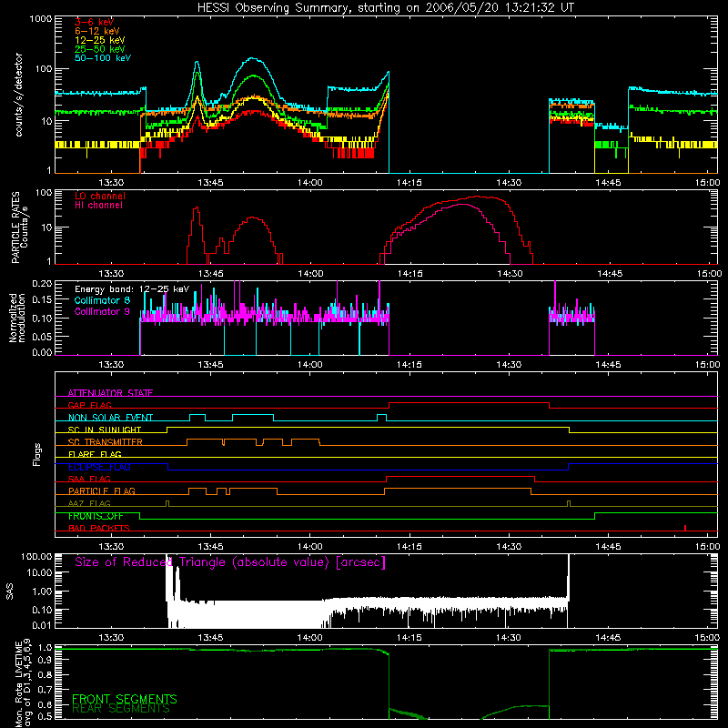
Task: Click the counts/s/detector axis label
Action: (x=19, y=95)
